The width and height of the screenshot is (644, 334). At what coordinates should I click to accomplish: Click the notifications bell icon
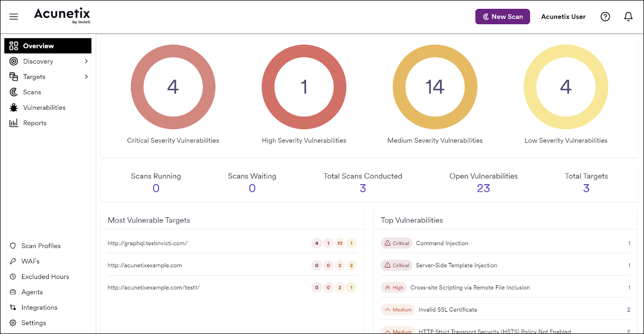click(628, 16)
